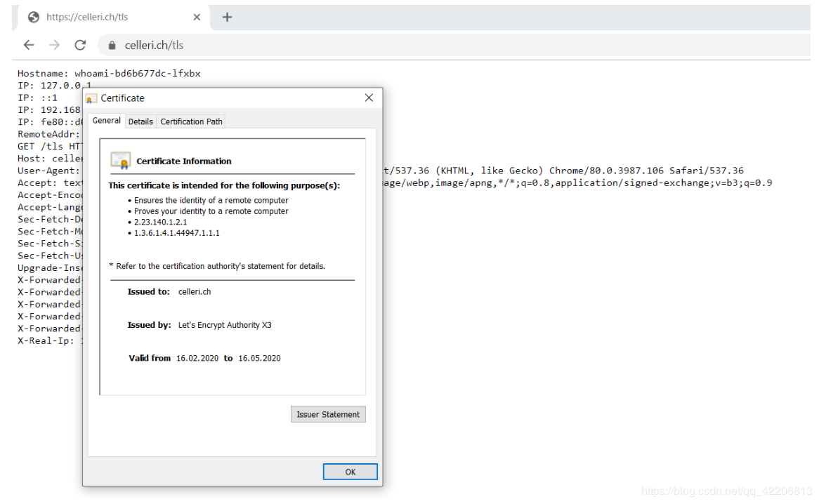Switch to the Details tab

click(140, 121)
